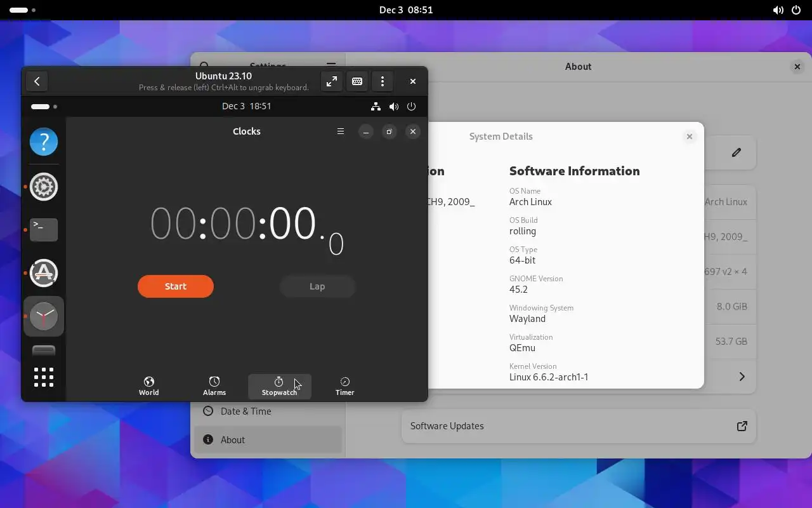Edit device name with pencil icon

click(x=736, y=152)
